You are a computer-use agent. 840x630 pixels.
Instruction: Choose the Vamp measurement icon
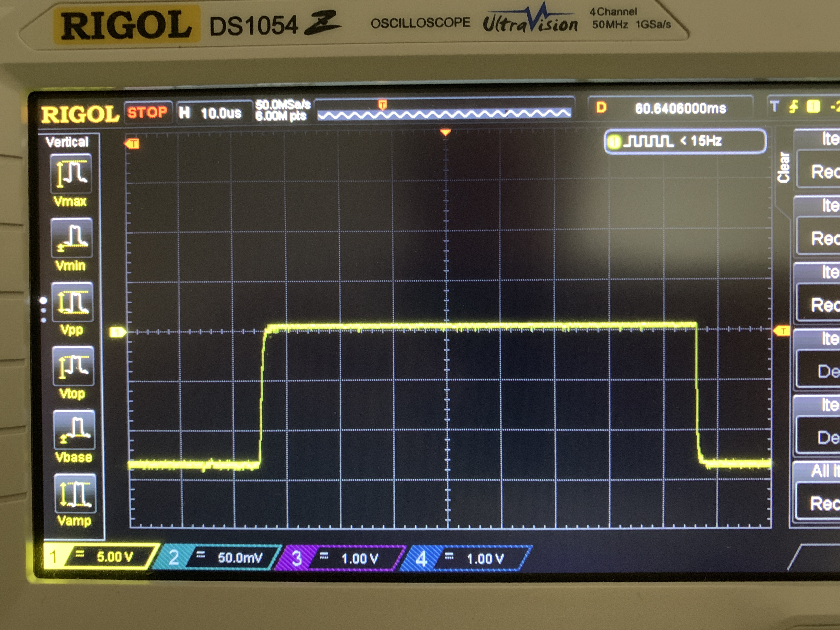coord(75,494)
